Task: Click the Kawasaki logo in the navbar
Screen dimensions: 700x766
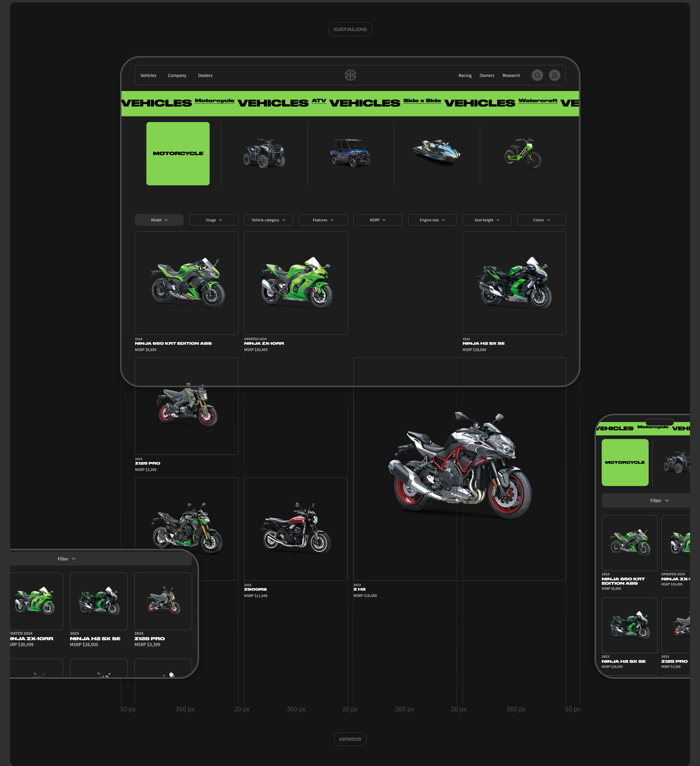Action: tap(350, 75)
